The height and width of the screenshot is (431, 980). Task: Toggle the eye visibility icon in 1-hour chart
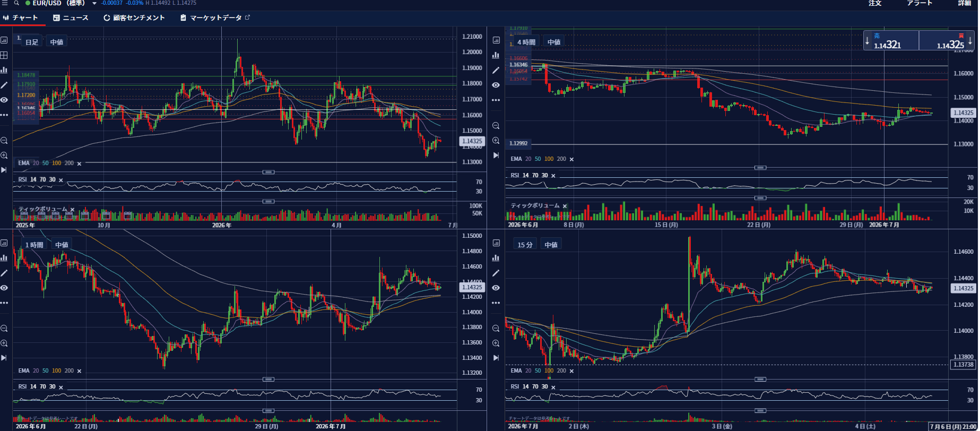pyautogui.click(x=4, y=288)
